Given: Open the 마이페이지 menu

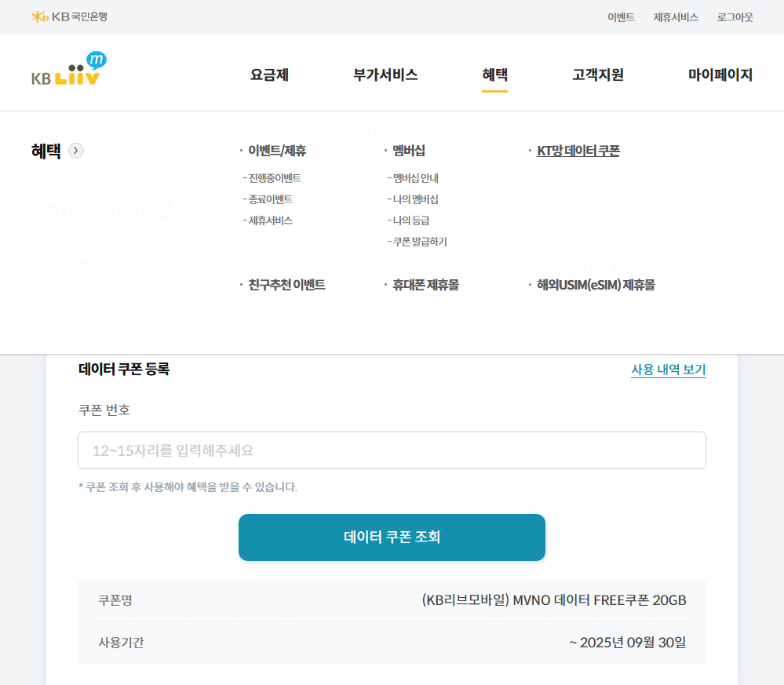Looking at the screenshot, I should pos(720,75).
